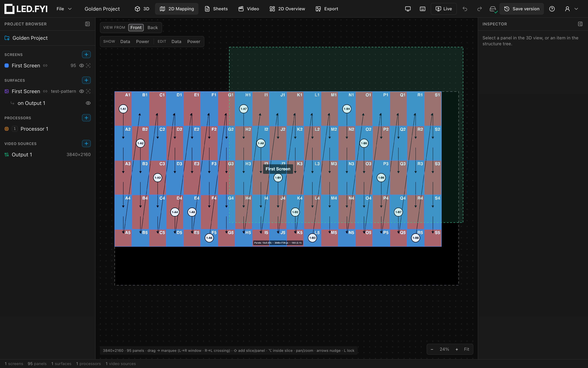This screenshot has height=368, width=588.
Task: Select port marker 1-A1
Action: (x=123, y=109)
